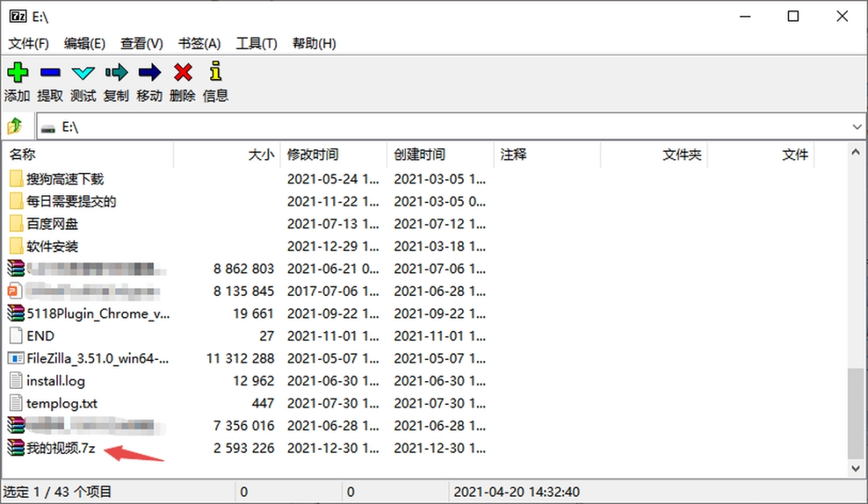Screen dimensions: 868x504
Task: Expand the address bar path dropdown
Action: (857, 126)
